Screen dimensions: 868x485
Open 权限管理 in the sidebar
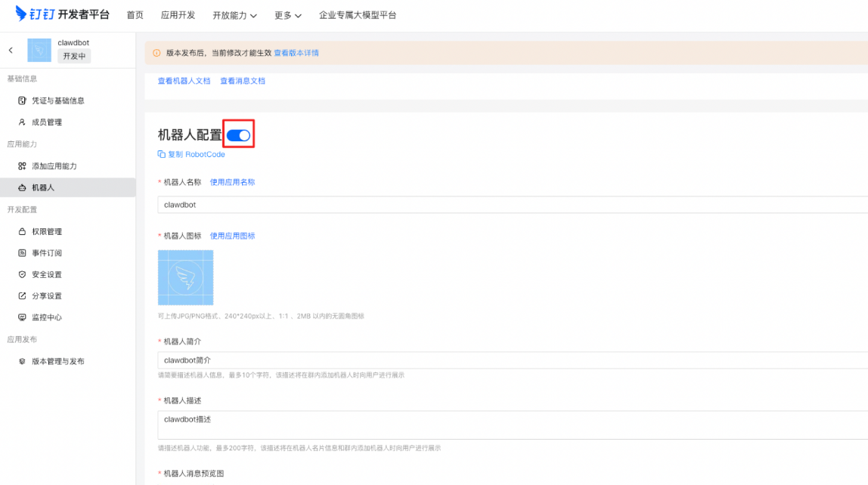pyautogui.click(x=47, y=232)
